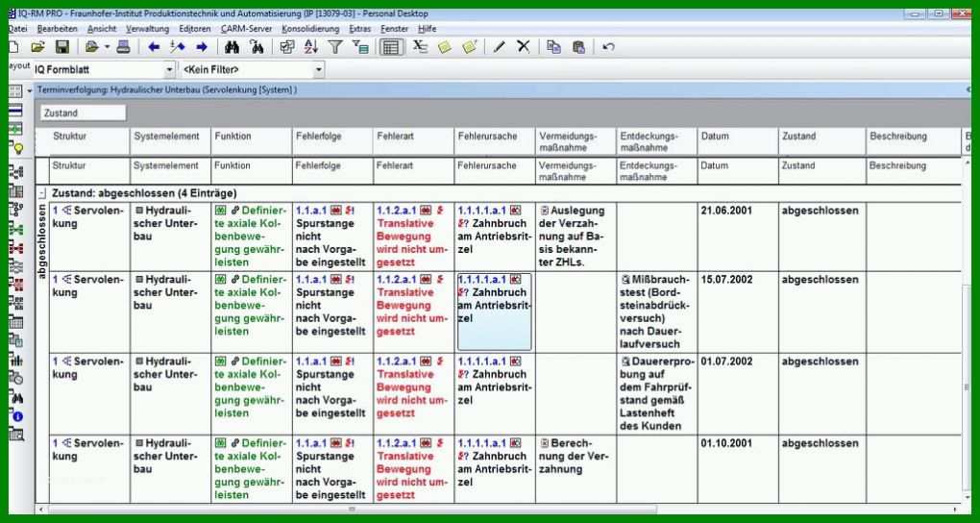Viewport: 980px width, 523px height.
Task: Click the Mißbrauchstest Entdeckungsmaßnahme cell
Action: tap(657, 311)
